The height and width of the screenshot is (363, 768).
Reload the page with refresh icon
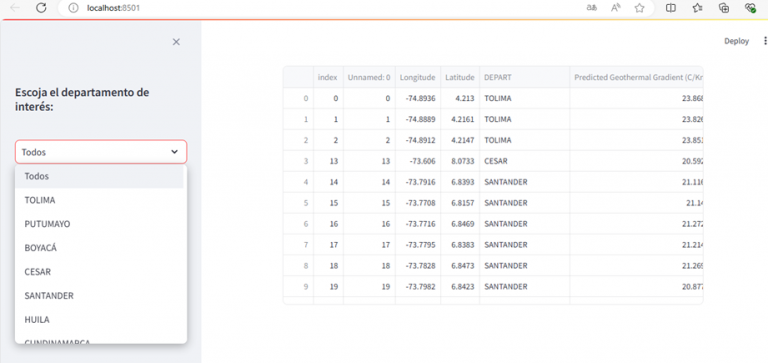pos(42,8)
